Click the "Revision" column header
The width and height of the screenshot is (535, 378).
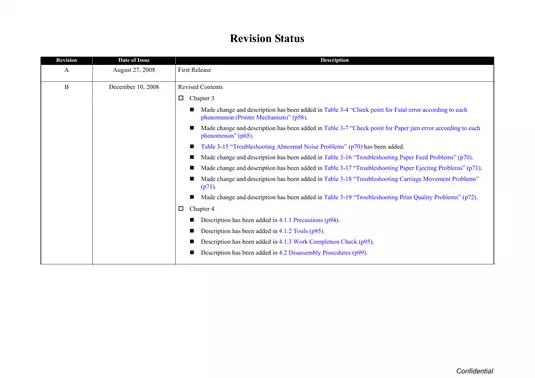(67, 60)
